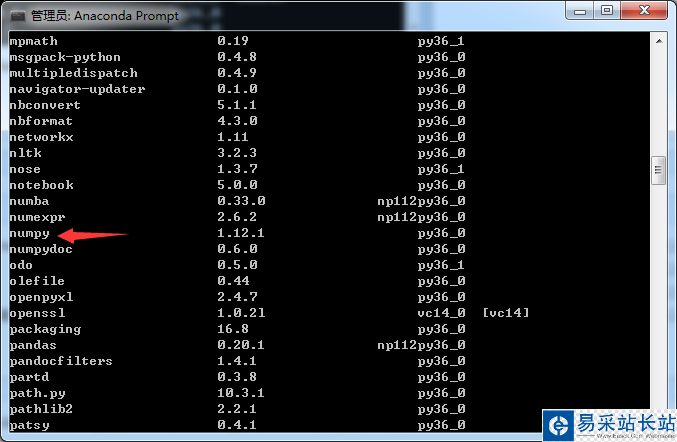Click the notebook version 5.0.0
Viewport: 677px width, 442px height.
tap(237, 185)
